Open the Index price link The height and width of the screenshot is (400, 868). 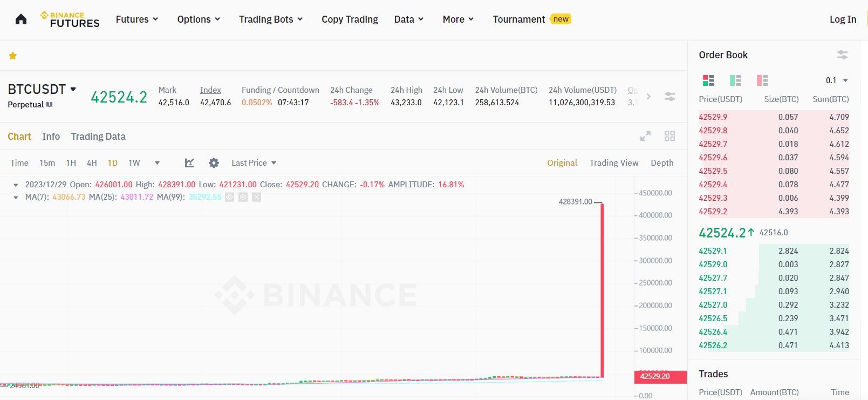pos(210,90)
